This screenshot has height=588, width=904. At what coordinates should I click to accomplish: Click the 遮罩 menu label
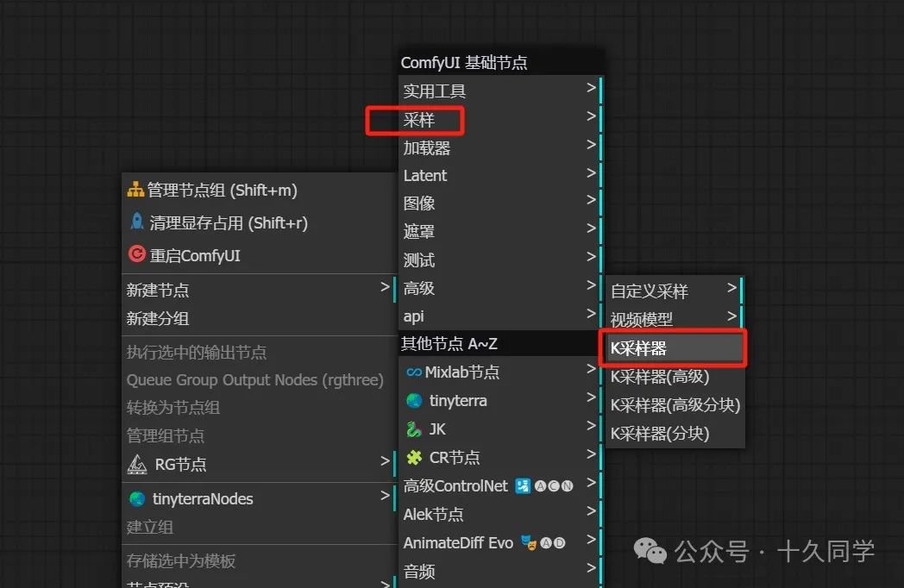[x=419, y=232]
